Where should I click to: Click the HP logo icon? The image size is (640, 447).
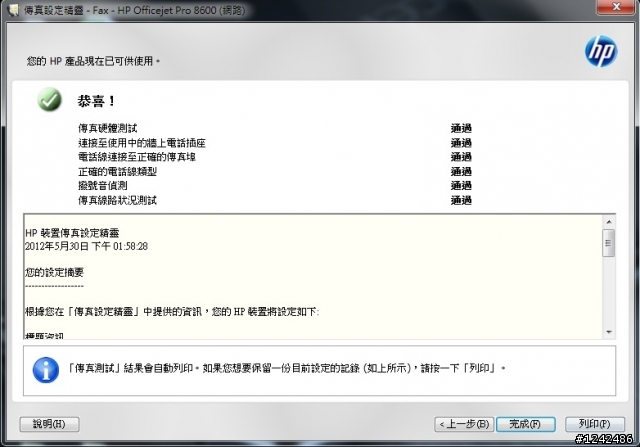(x=601, y=51)
